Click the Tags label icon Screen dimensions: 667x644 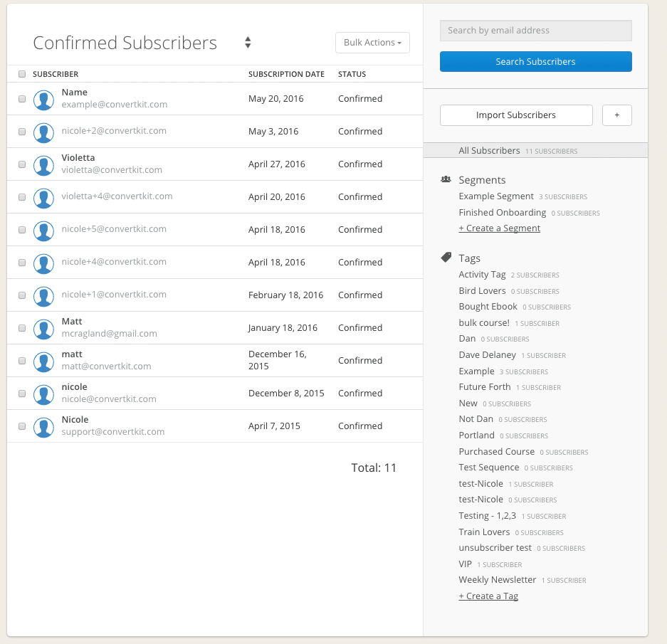[x=446, y=258]
